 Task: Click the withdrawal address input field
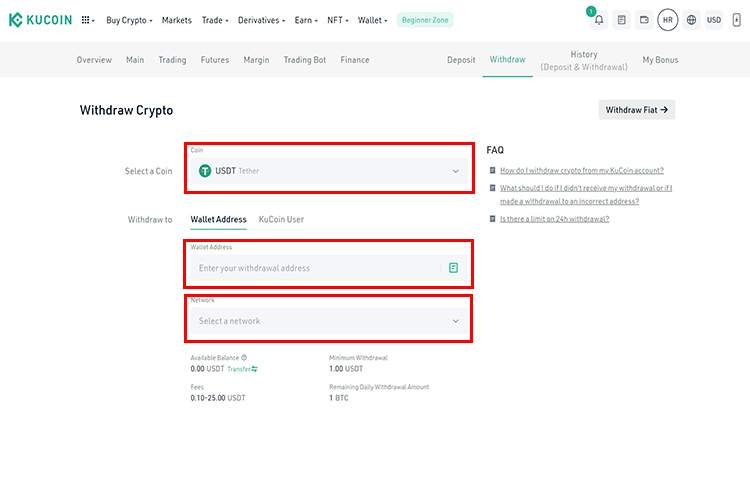click(x=329, y=268)
